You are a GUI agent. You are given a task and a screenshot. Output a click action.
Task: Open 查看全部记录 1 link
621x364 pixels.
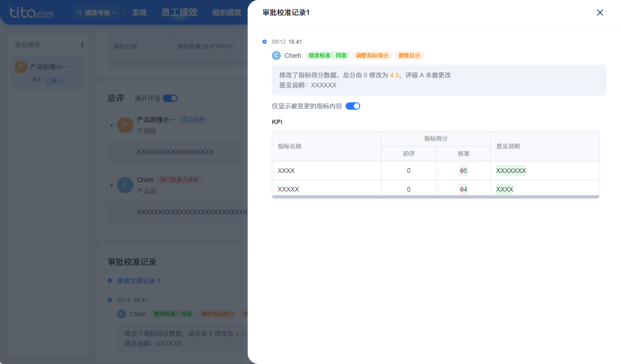tap(141, 281)
